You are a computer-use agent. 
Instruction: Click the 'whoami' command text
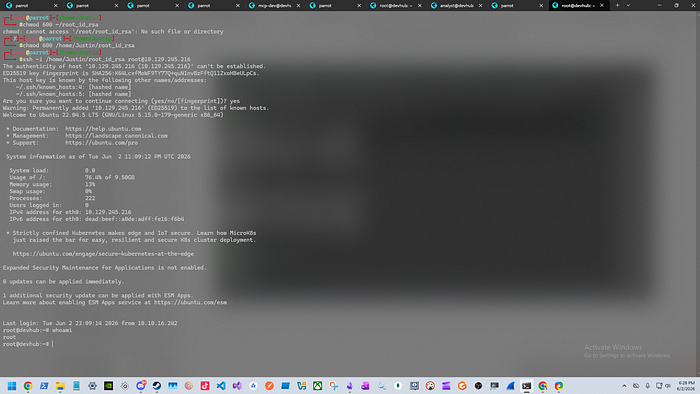[x=62, y=330]
